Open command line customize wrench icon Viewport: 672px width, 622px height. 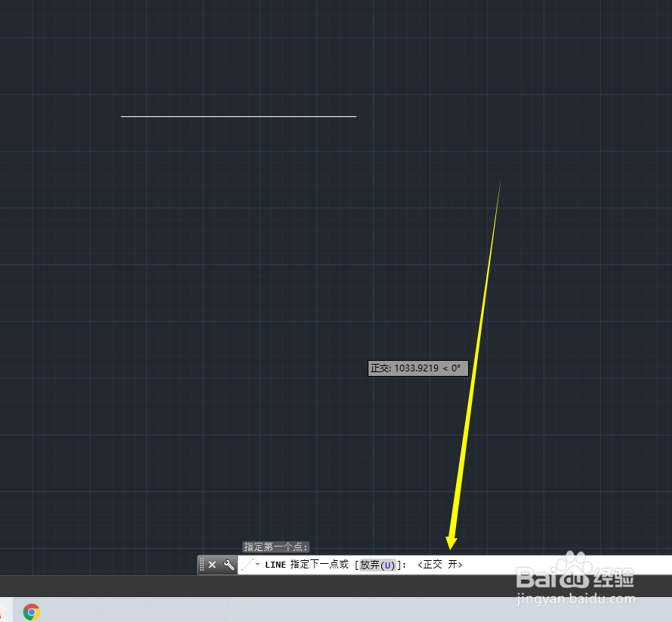[229, 565]
